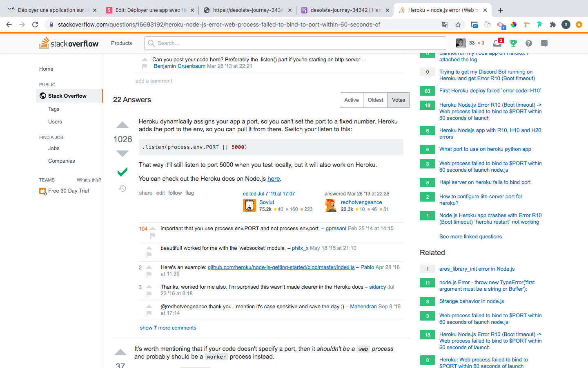This screenshot has height=368, width=588.
Task: Open 'ares_library_init error in Node.js' question
Action: (x=477, y=269)
